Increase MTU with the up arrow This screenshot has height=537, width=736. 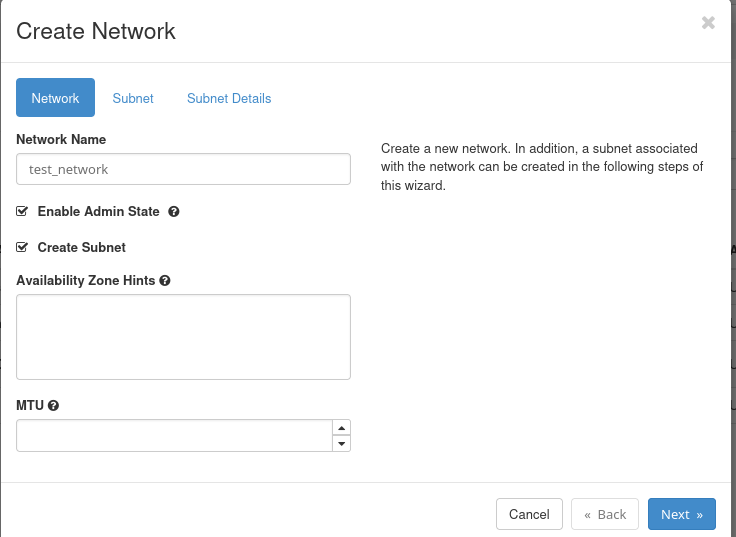pyautogui.click(x=341, y=428)
